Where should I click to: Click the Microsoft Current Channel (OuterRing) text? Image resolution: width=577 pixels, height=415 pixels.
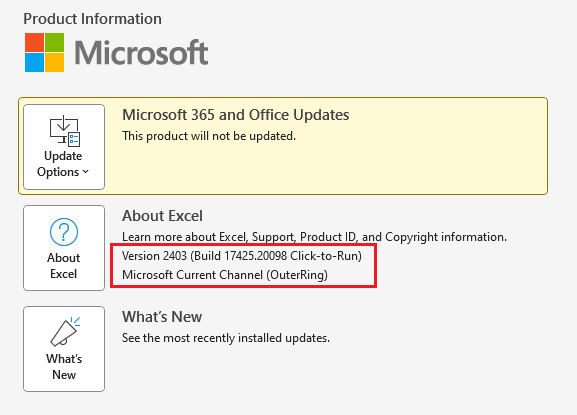pos(225,275)
